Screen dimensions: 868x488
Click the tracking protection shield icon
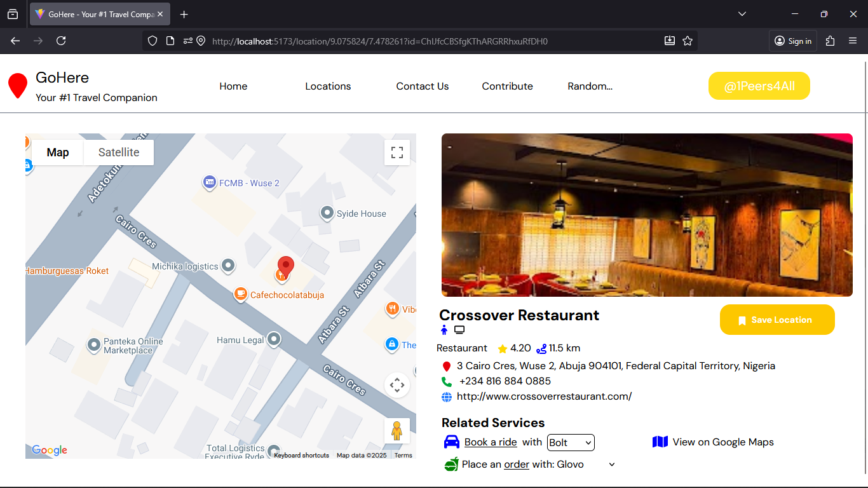point(153,41)
